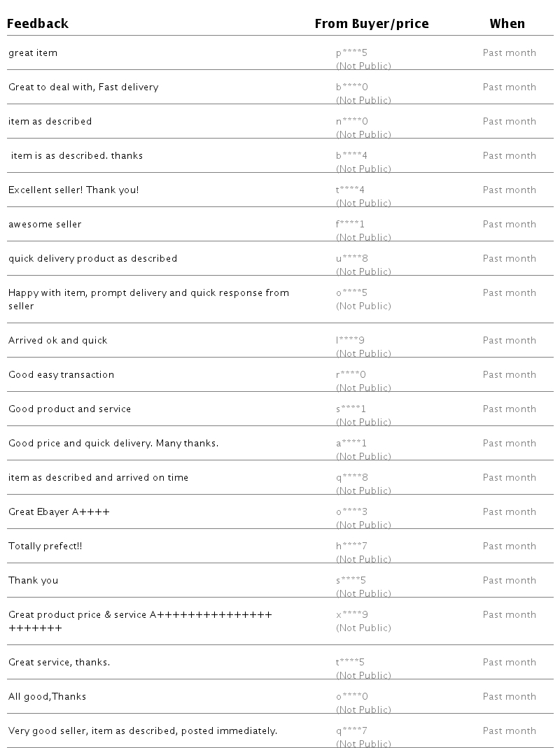This screenshot has width=560, height=748.
Task: Open buyer l****9 profile link
Action: pos(350,341)
